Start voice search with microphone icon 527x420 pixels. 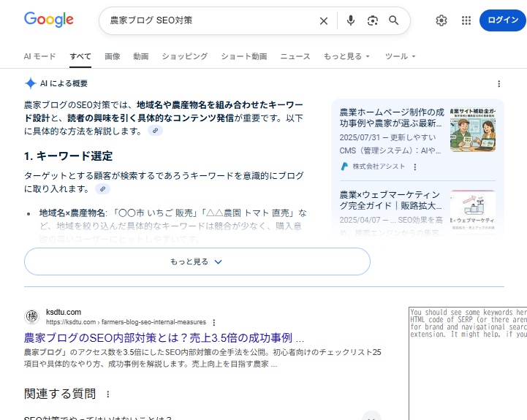tap(351, 20)
